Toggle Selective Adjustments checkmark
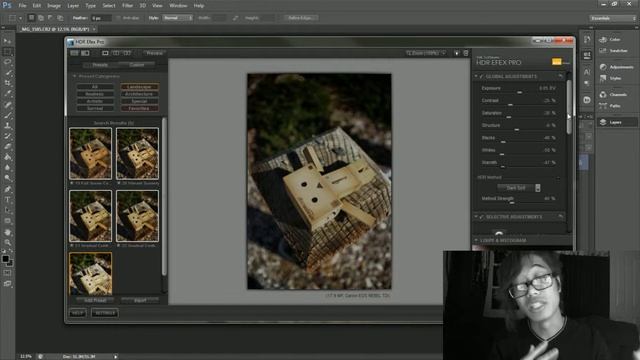This screenshot has height=360, width=640. [x=482, y=217]
